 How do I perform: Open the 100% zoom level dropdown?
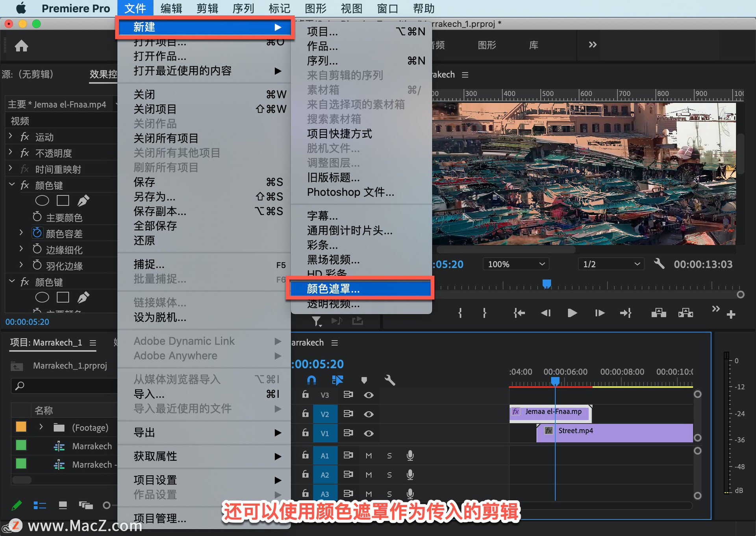tap(516, 264)
